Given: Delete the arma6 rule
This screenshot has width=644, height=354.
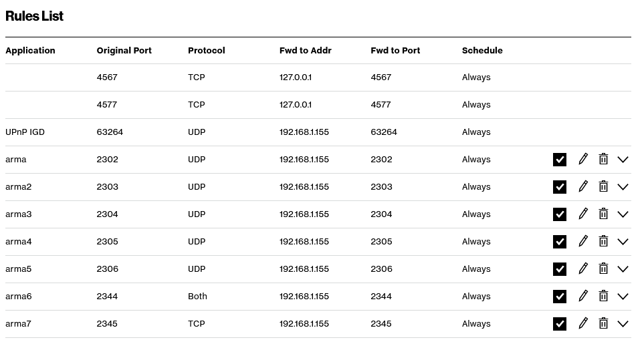Looking at the screenshot, I should [x=603, y=296].
